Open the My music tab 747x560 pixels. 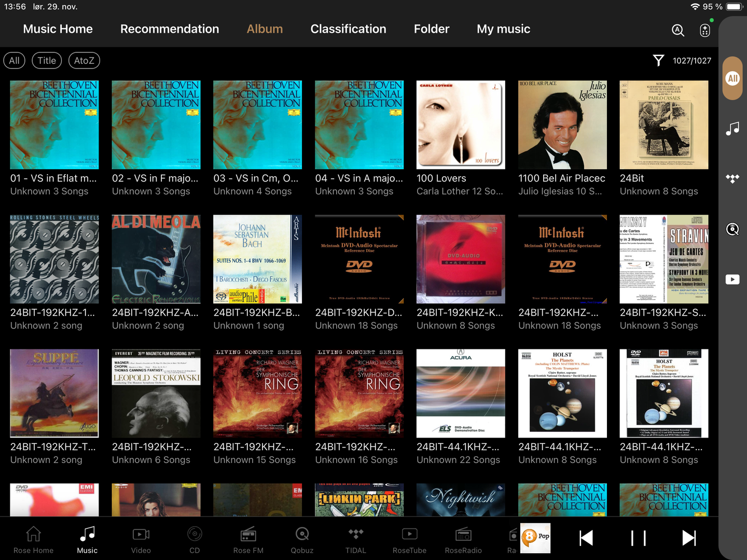coord(504,29)
